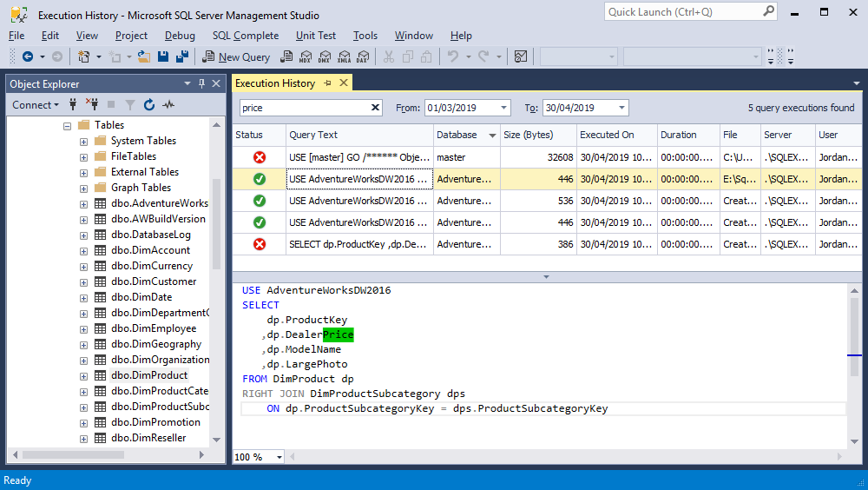Click the Refresh icon in Object Explorer
This screenshot has height=490, width=868.
click(149, 104)
